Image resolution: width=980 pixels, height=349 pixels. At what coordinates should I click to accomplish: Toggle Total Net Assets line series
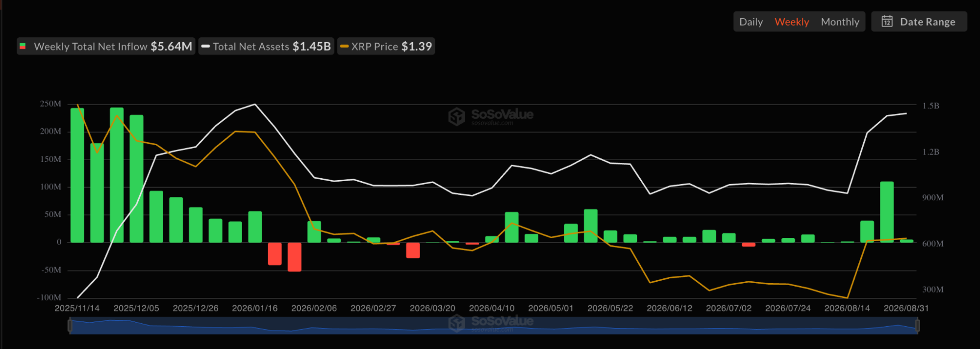tap(266, 47)
